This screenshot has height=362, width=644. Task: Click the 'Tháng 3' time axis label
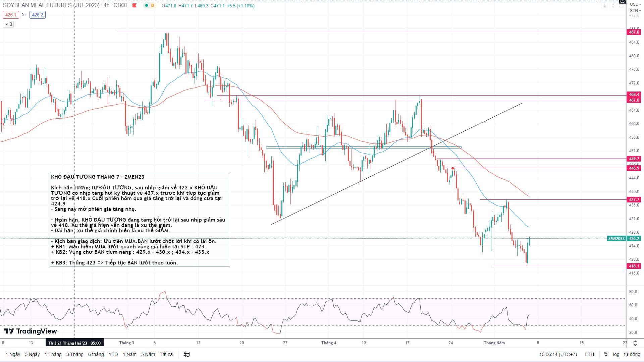click(x=127, y=343)
